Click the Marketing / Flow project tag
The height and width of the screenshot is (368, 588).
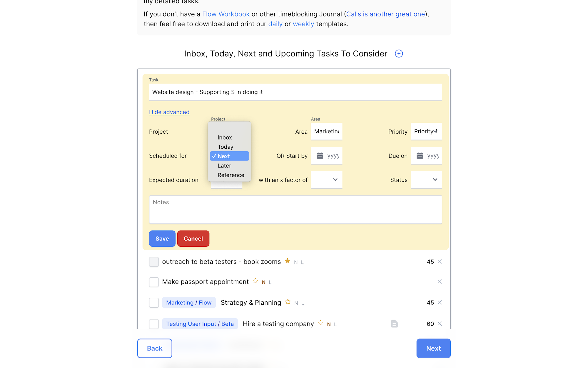click(x=189, y=303)
